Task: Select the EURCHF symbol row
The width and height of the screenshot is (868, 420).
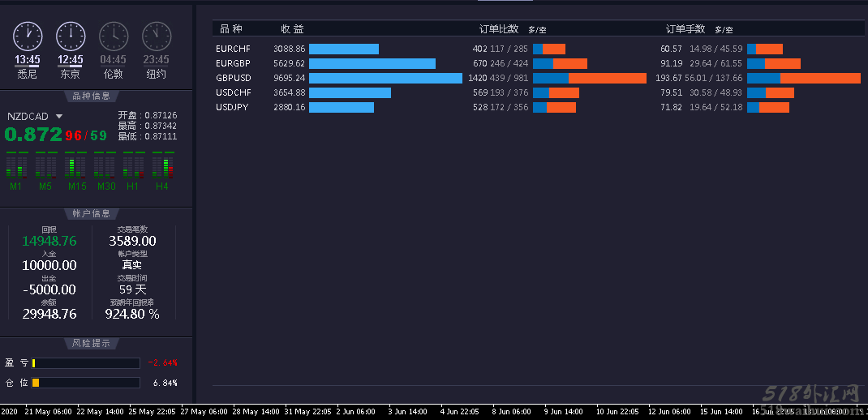Action: tap(537, 49)
